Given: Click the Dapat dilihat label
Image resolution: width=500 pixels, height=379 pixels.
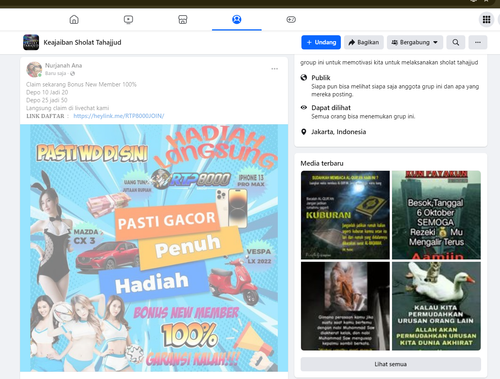Looking at the screenshot, I should pos(331,108).
